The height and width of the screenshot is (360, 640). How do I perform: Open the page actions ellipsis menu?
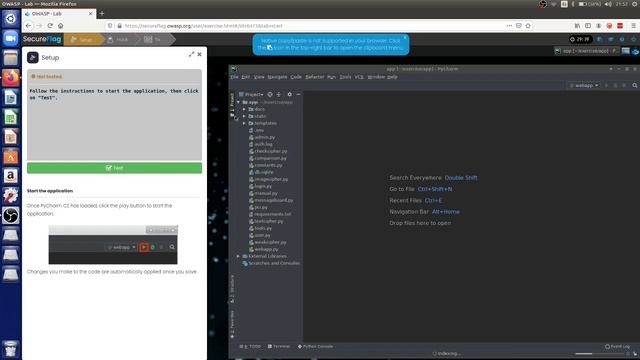[509, 26]
